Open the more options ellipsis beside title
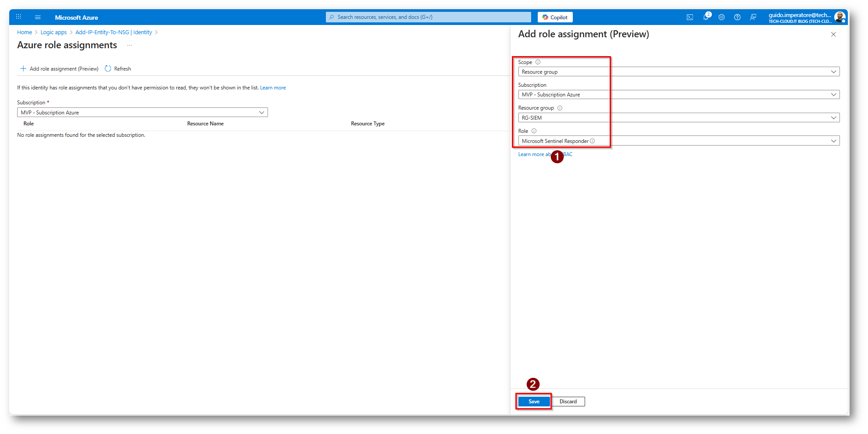The width and height of the screenshot is (868, 434). click(x=129, y=45)
